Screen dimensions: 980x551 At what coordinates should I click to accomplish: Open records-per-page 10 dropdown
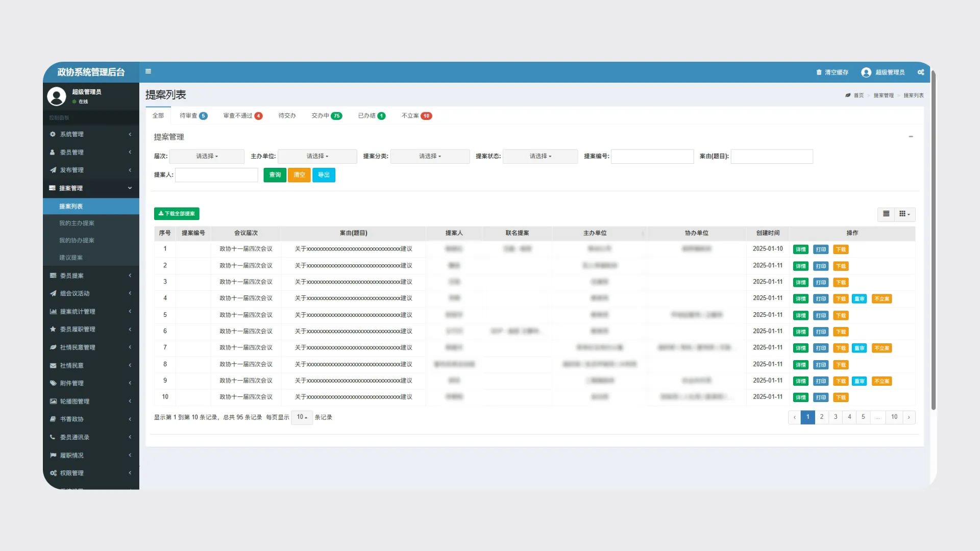coord(302,417)
